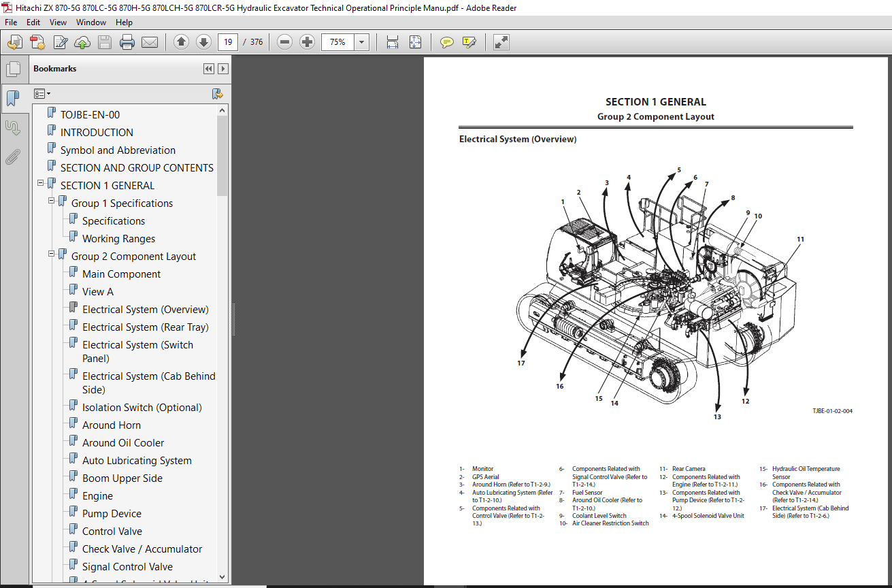The height and width of the screenshot is (588, 892).
Task: Select Electrical System (Overview) bookmark
Action: tap(145, 310)
